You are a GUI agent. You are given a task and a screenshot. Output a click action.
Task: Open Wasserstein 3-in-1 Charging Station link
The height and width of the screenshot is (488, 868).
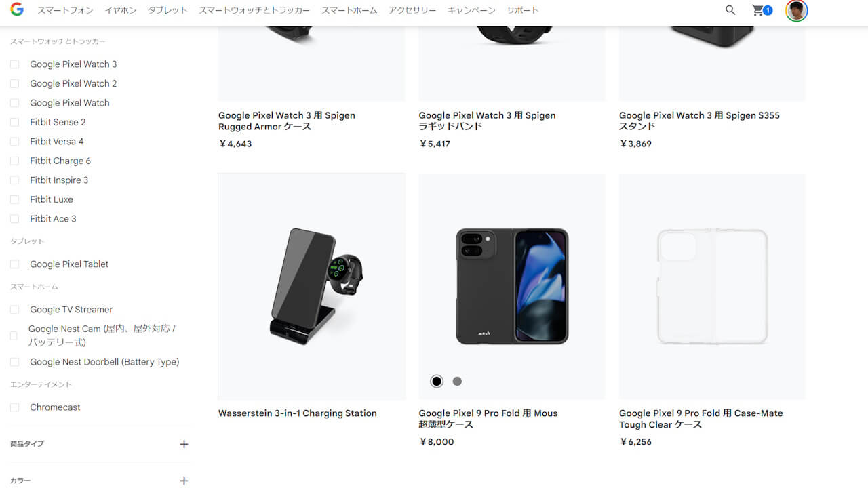[x=297, y=413]
